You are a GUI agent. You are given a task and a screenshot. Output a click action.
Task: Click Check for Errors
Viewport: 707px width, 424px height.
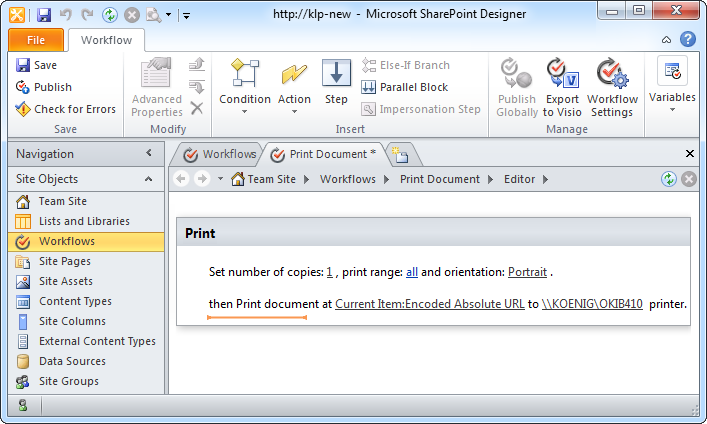pos(66,109)
